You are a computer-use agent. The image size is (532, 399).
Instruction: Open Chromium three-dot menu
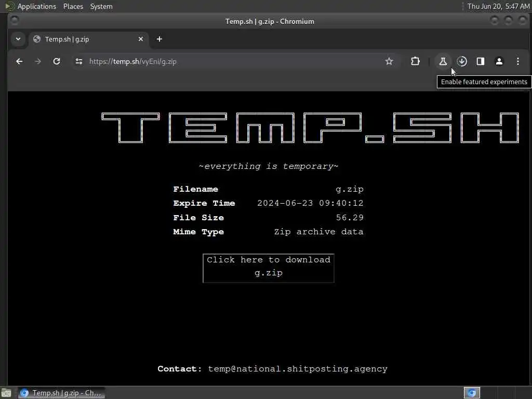pyautogui.click(x=518, y=61)
